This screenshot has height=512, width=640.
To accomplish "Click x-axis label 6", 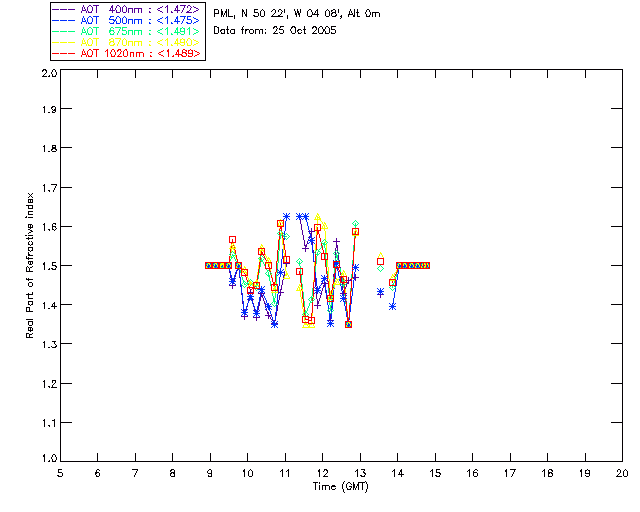I will pyautogui.click(x=98, y=473).
